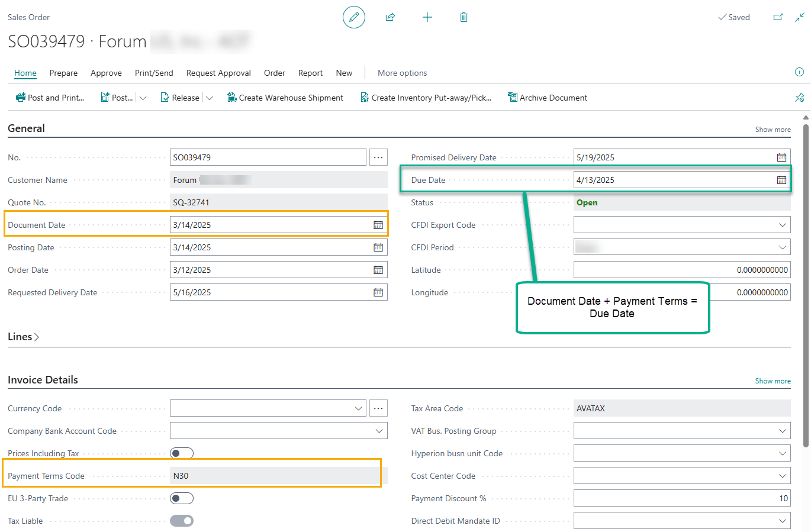Click the Release action
Screen dimensions: 811x532
(180, 98)
